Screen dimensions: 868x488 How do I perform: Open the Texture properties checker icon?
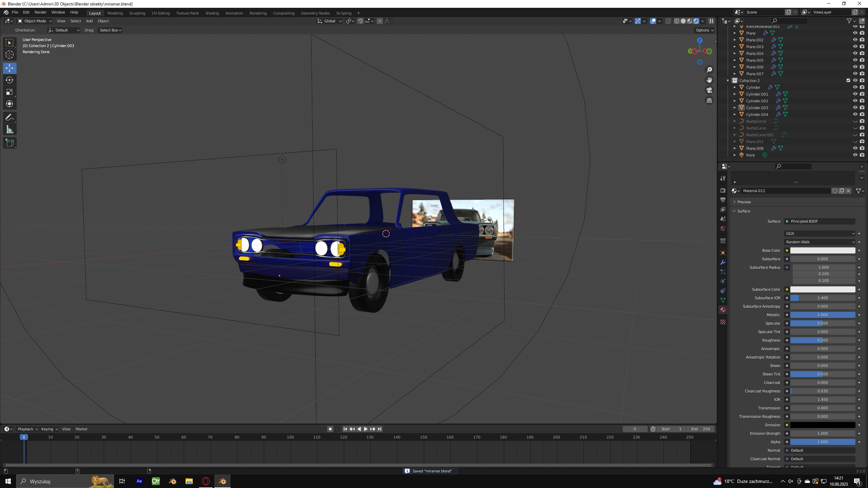tap(723, 322)
